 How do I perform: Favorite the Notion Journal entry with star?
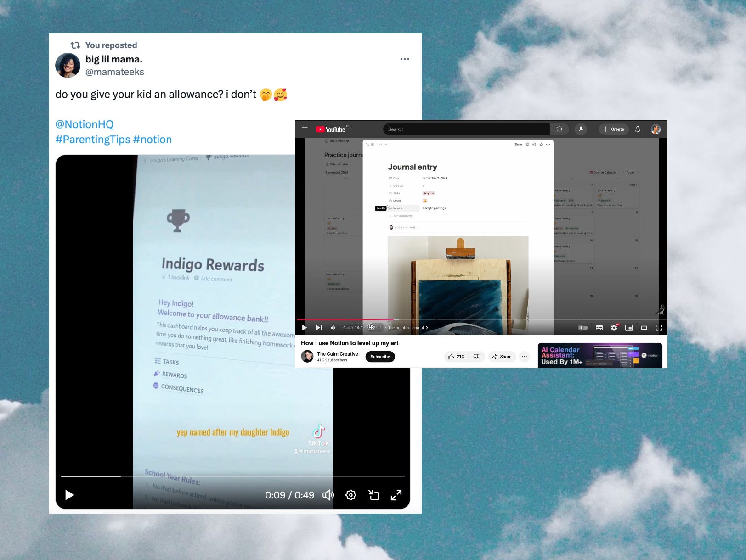click(541, 144)
